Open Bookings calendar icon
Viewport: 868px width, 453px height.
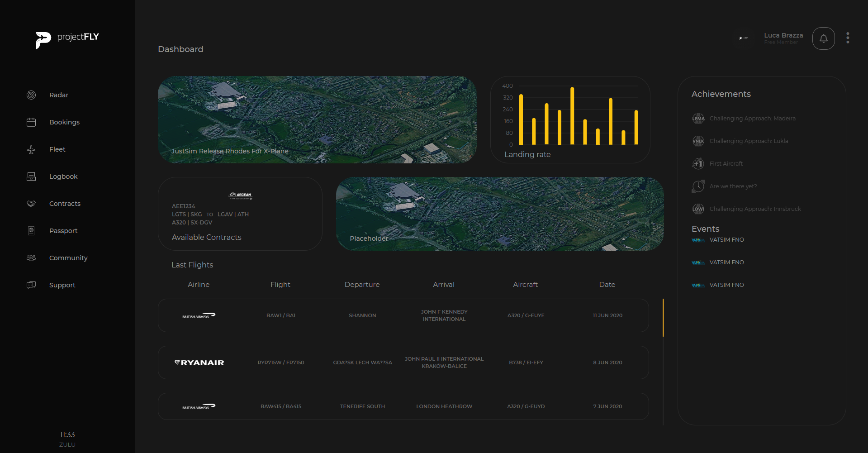(x=31, y=122)
